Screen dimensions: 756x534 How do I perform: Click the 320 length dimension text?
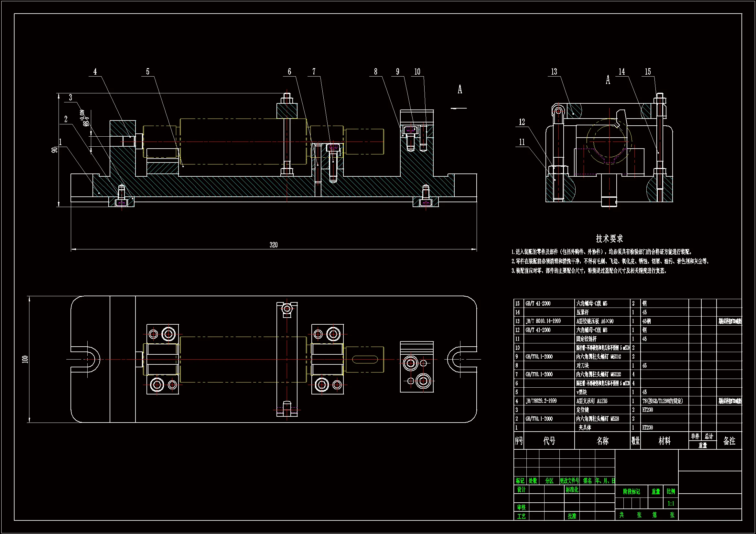pyautogui.click(x=273, y=245)
